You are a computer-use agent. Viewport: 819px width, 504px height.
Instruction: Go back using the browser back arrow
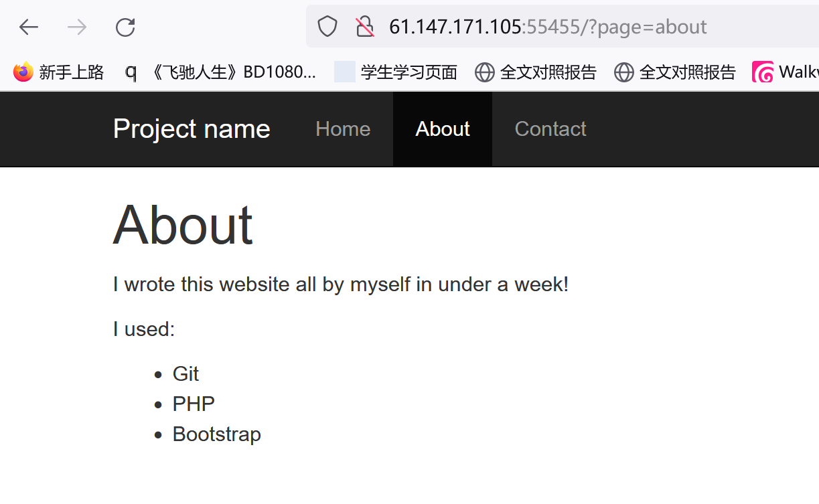click(x=29, y=27)
